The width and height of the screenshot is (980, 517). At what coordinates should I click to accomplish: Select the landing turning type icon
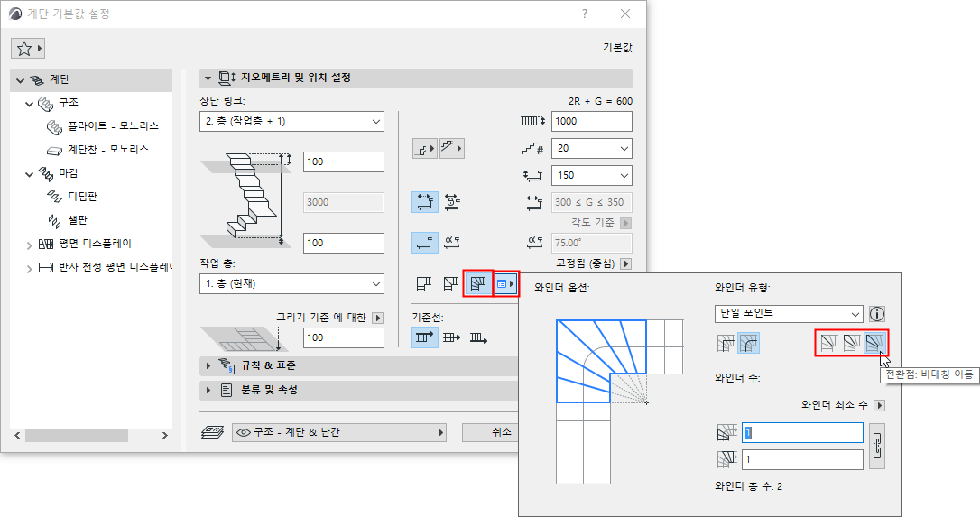tap(424, 284)
